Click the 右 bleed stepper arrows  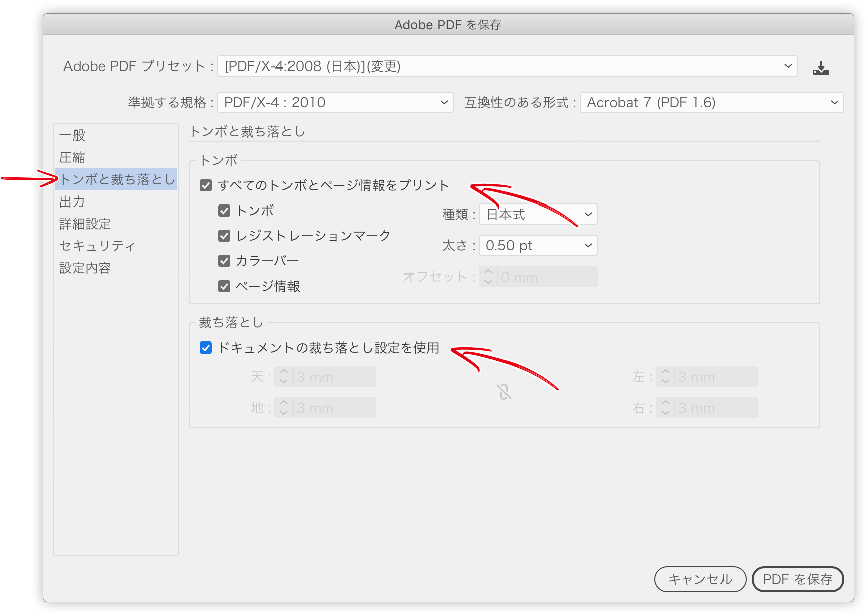[x=666, y=407]
